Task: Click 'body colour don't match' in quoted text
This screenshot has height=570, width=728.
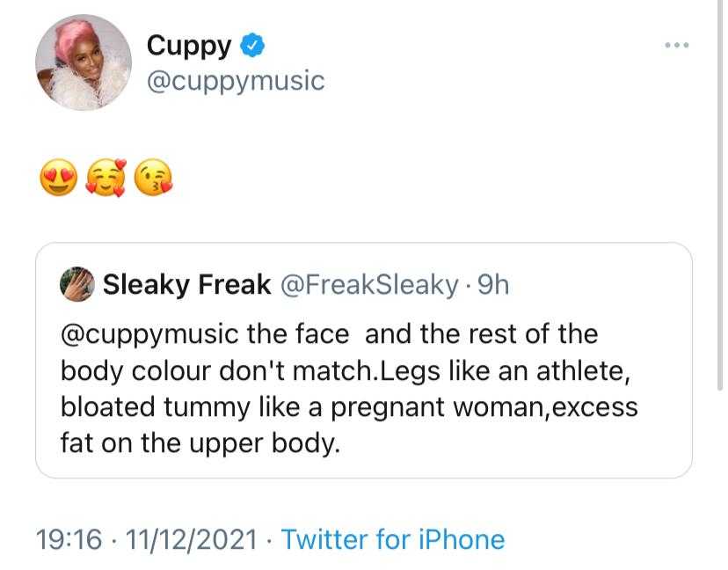Action: [x=215, y=370]
